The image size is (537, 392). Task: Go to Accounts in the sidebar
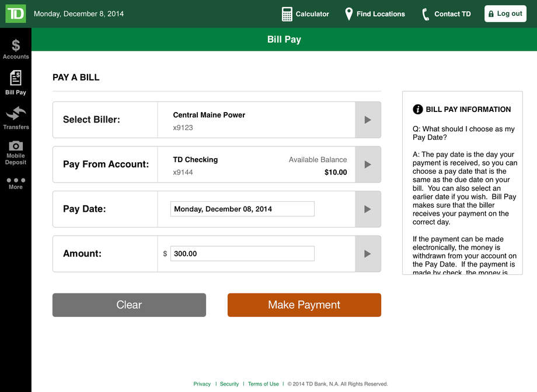(16, 50)
